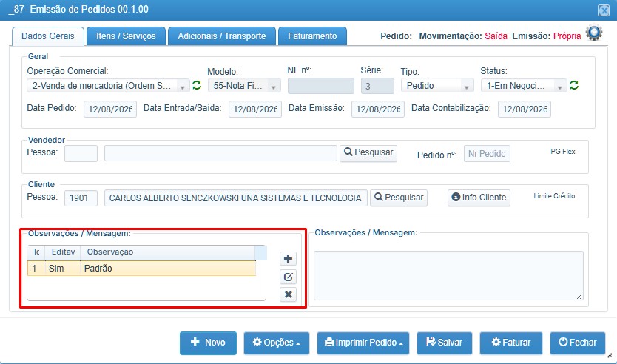Image resolution: width=617 pixels, height=364 pixels.
Task: Click the Data Contabilização date field
Action: click(524, 109)
